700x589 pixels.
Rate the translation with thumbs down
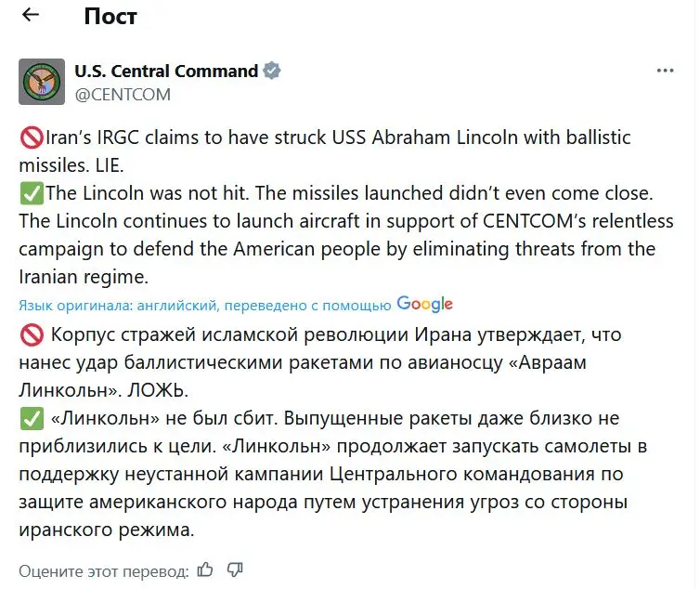pyautogui.click(x=235, y=569)
